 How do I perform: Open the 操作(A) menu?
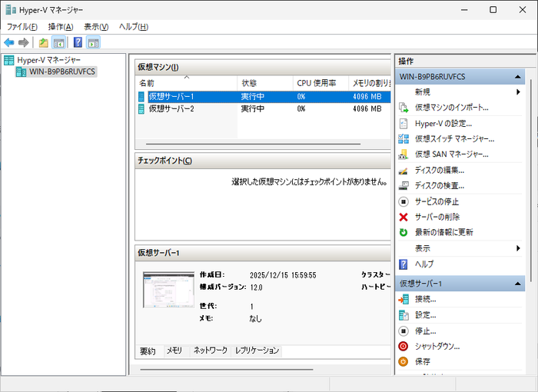[x=60, y=26]
